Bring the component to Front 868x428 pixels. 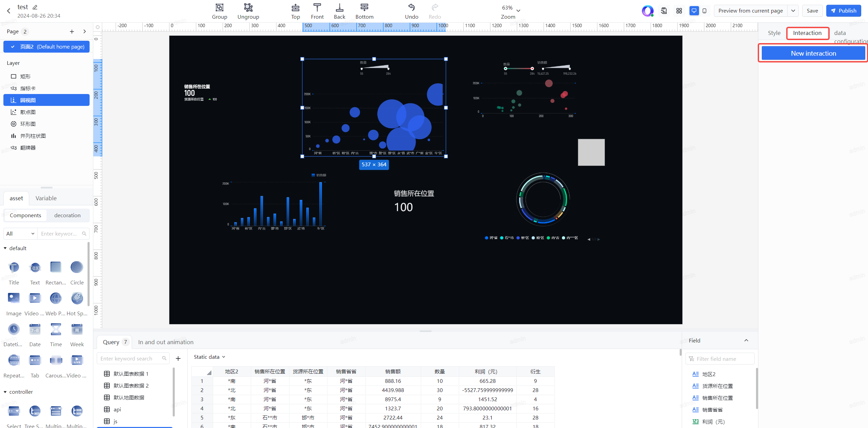(317, 11)
